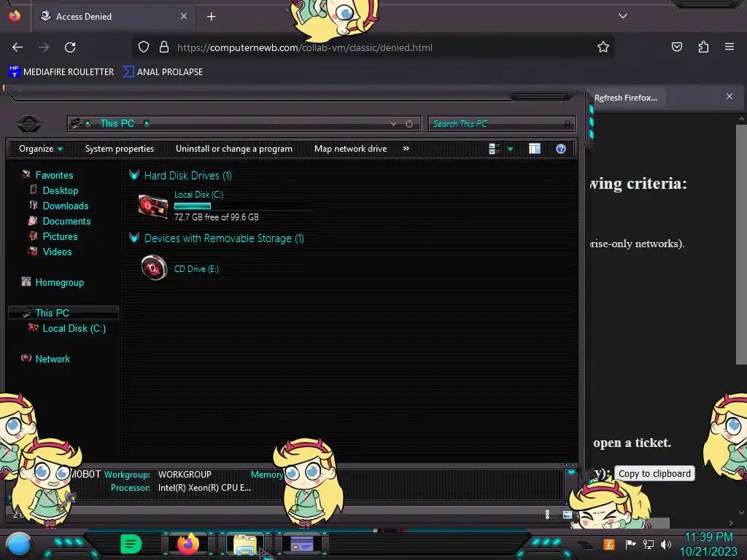Collapse Devices with Removable Storage group

(x=134, y=238)
